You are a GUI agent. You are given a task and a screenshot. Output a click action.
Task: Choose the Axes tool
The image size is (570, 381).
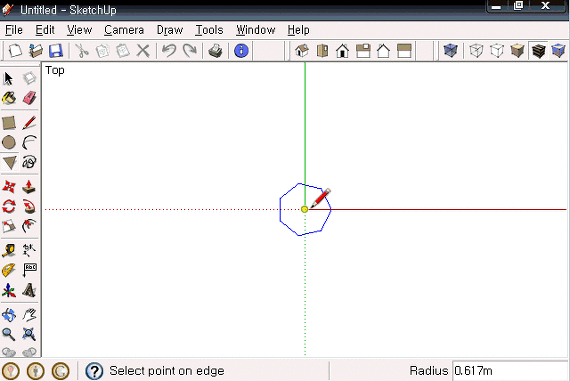[x=9, y=290]
